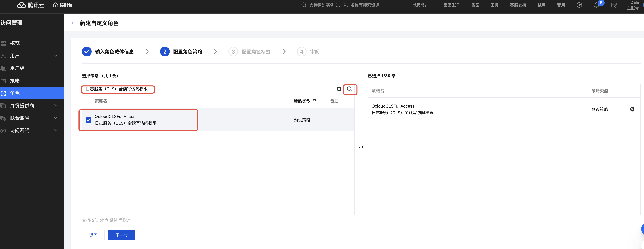Select 角色 in the sidebar
Image resolution: width=644 pixels, height=249 pixels.
(32, 93)
